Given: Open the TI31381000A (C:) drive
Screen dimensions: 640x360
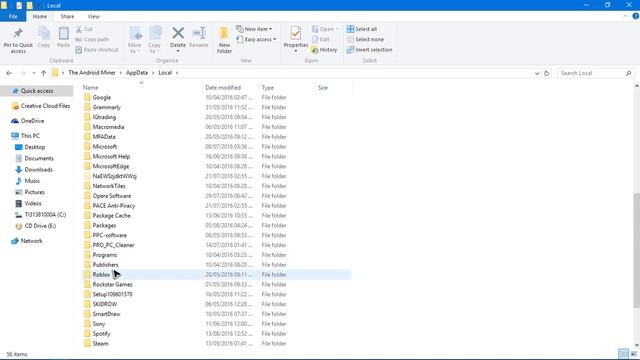Looking at the screenshot, I should [40, 214].
